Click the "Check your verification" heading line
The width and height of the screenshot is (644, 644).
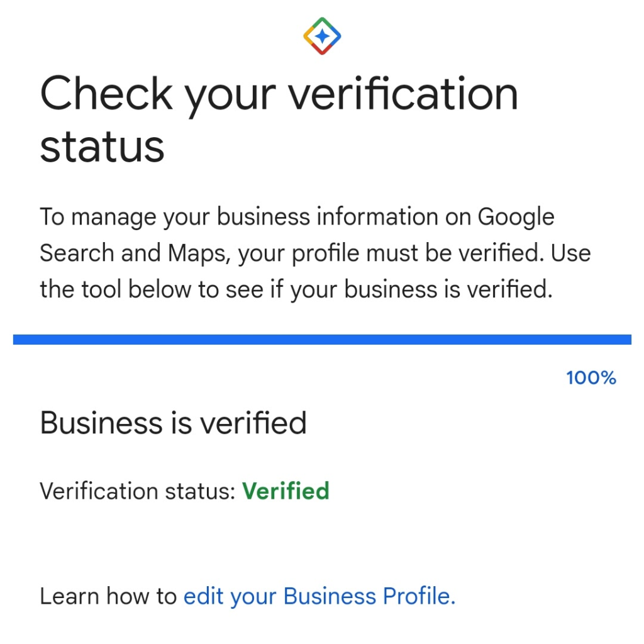coord(279,94)
